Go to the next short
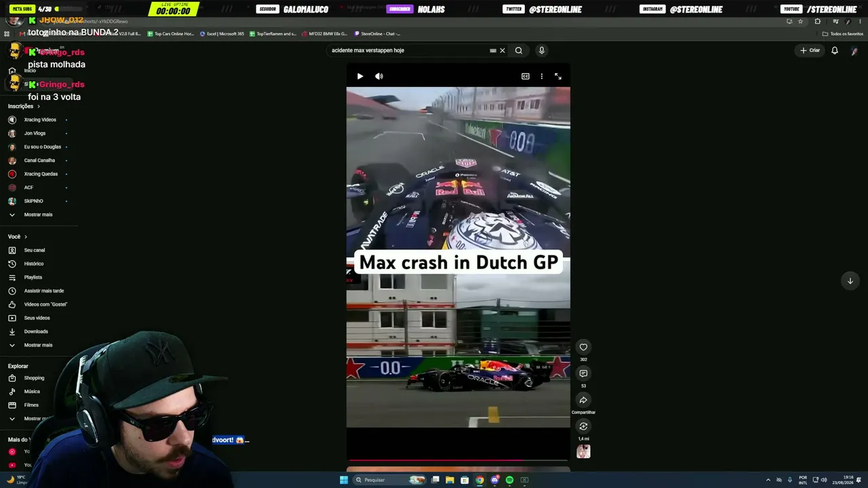 point(850,281)
